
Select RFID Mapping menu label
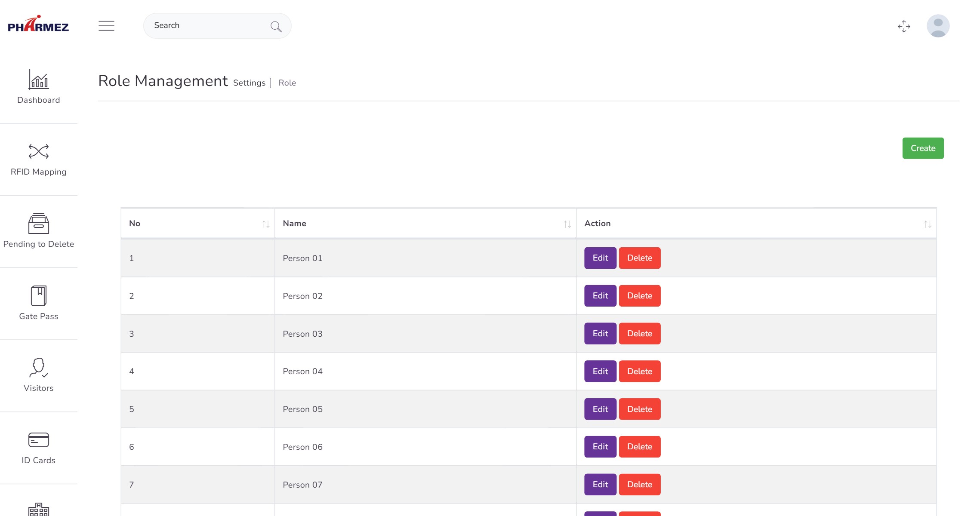pyautogui.click(x=39, y=172)
